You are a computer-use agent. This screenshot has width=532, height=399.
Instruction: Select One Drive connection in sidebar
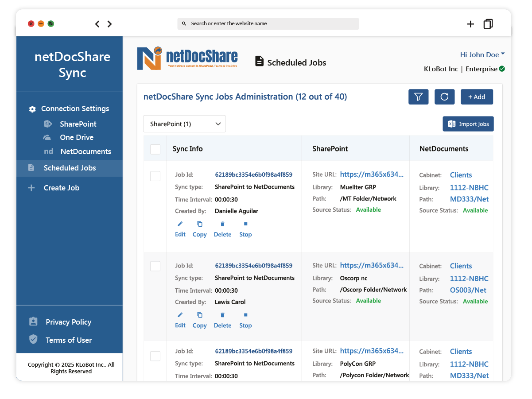pyautogui.click(x=68, y=137)
